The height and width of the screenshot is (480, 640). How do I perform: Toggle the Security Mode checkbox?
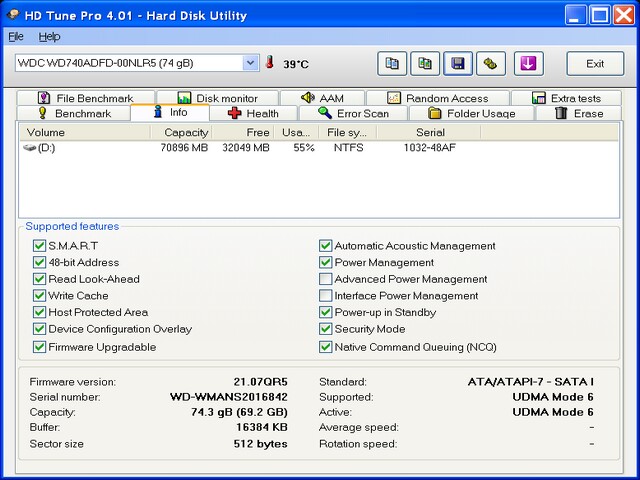pos(325,329)
